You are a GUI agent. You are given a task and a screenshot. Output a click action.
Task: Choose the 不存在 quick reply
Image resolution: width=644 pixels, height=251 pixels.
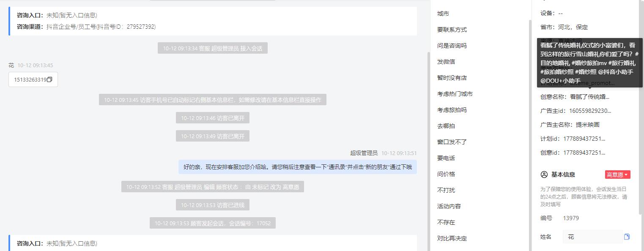[x=446, y=222]
